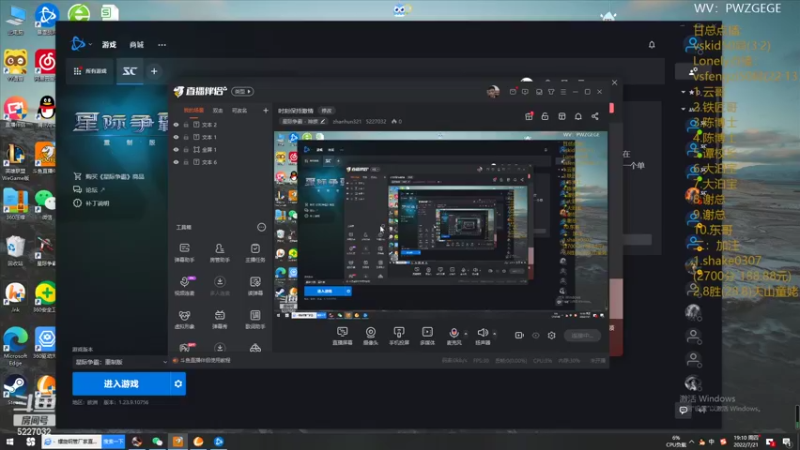
Task: Open the 论坛 forum link
Action: (89, 190)
